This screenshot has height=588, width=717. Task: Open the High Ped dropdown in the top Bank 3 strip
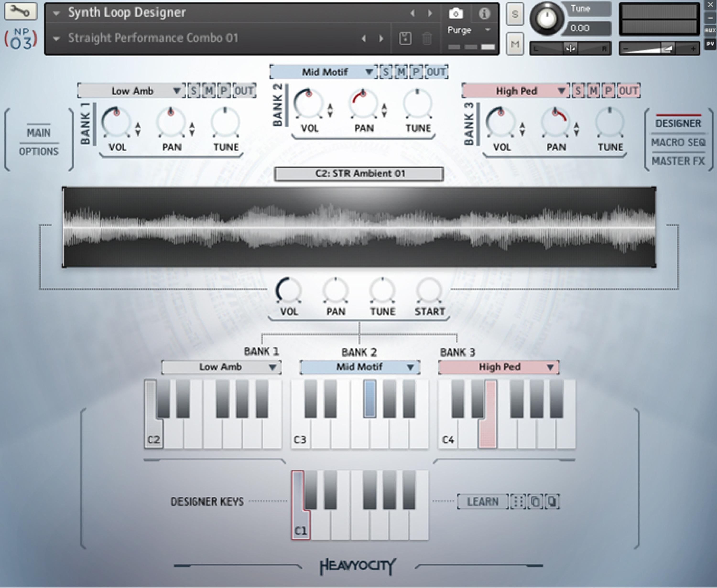[516, 91]
